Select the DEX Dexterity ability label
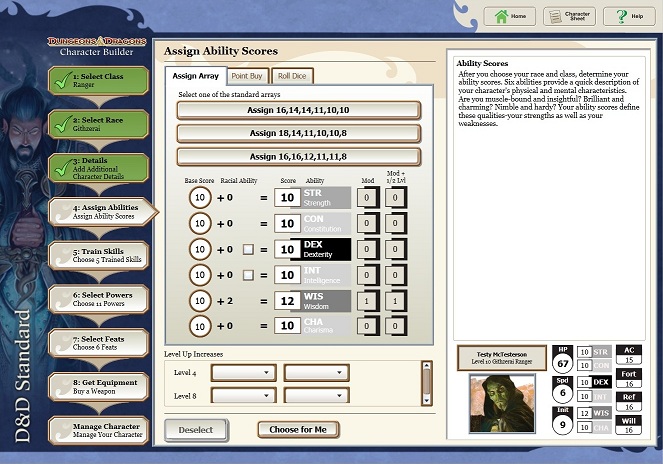The image size is (663, 464). [x=326, y=249]
